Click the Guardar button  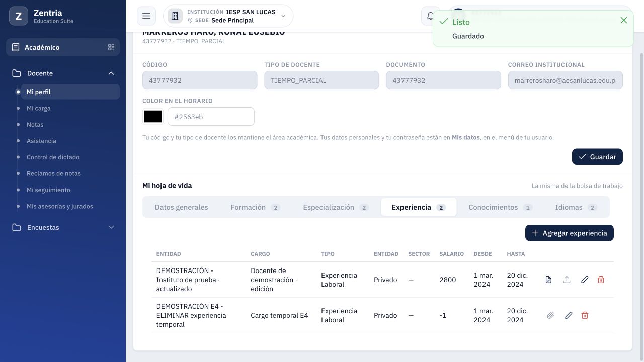tap(597, 157)
